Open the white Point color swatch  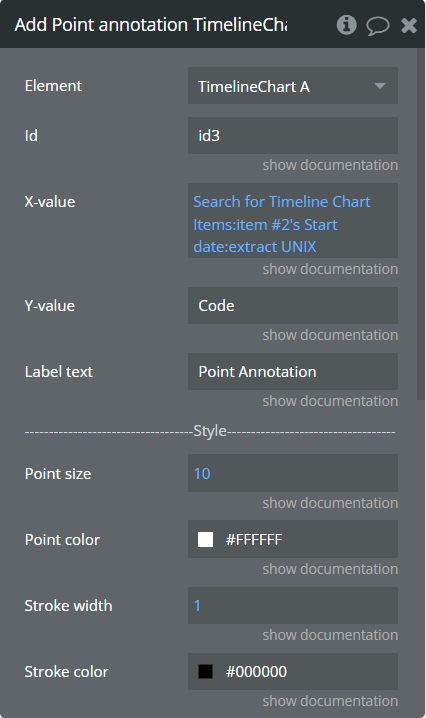[x=205, y=539]
